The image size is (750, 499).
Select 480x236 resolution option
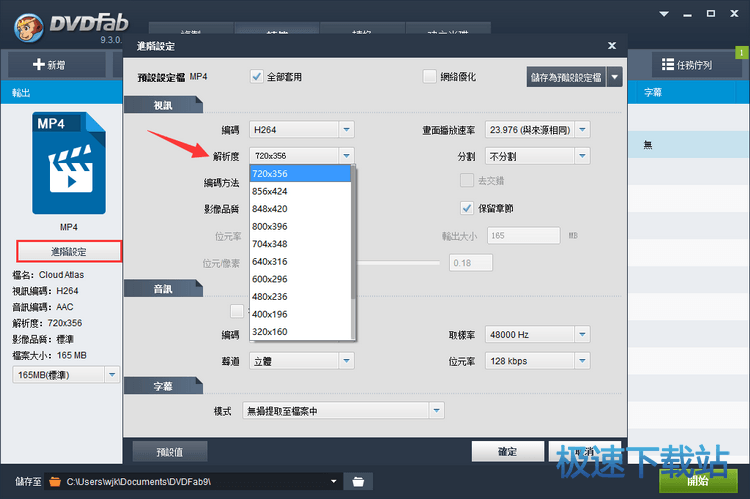300,297
